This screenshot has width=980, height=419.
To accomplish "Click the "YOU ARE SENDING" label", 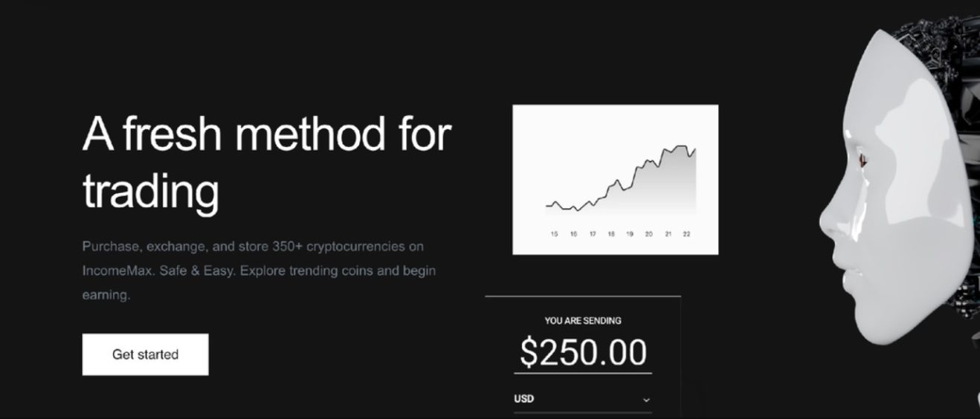I will (583, 321).
